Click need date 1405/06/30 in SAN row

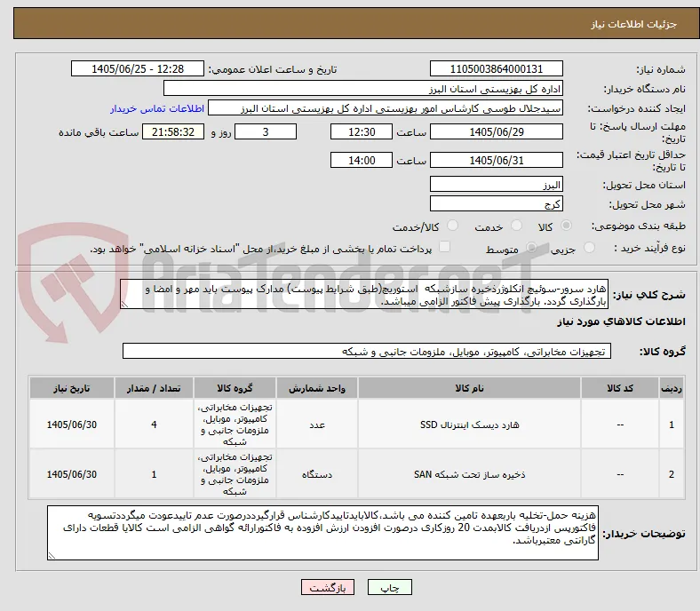click(x=72, y=474)
